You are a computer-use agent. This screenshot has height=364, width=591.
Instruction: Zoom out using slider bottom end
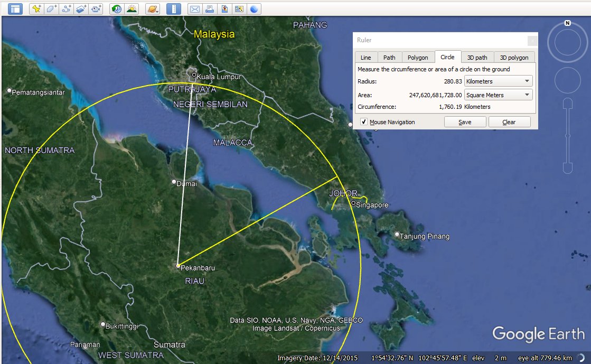(x=568, y=168)
